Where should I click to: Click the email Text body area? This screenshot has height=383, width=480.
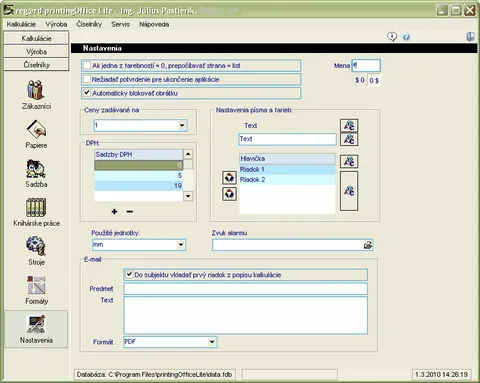pyautogui.click(x=246, y=315)
